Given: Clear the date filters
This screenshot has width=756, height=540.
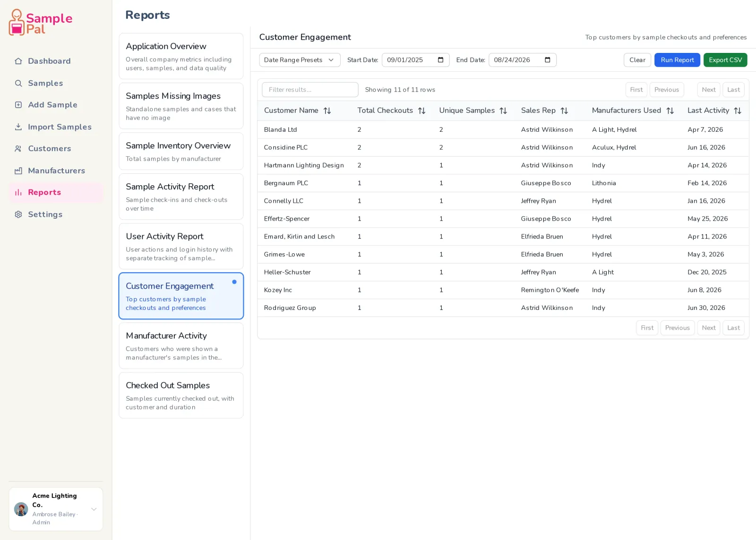Looking at the screenshot, I should (x=637, y=60).
